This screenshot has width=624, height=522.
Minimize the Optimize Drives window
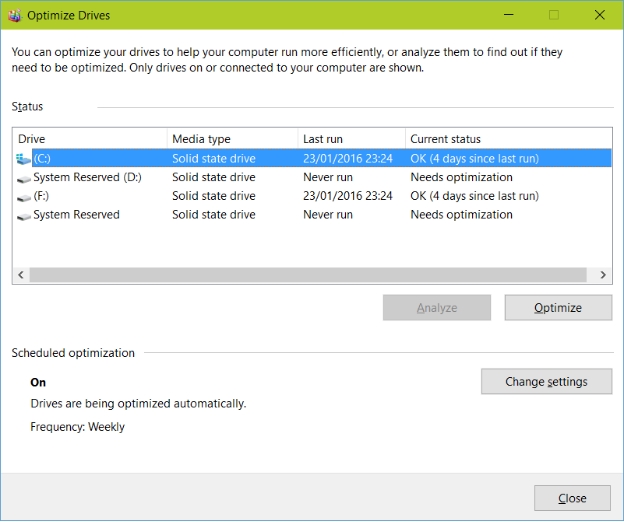coord(507,15)
